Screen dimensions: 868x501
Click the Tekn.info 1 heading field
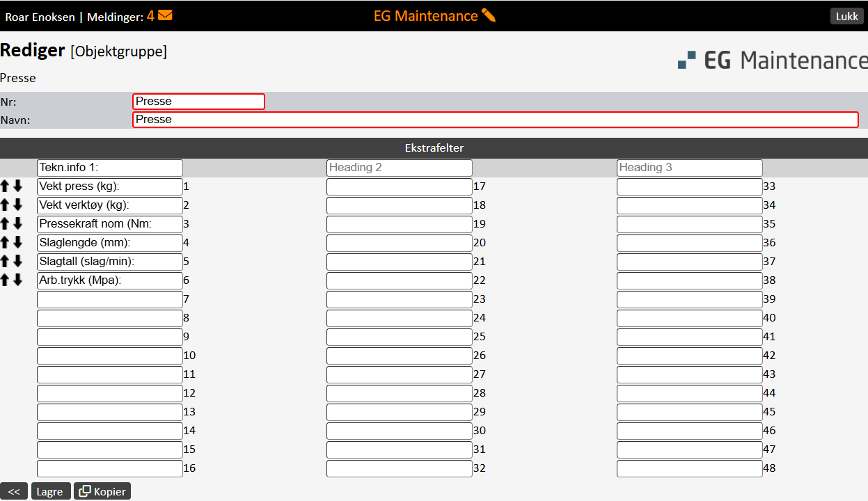tap(109, 168)
